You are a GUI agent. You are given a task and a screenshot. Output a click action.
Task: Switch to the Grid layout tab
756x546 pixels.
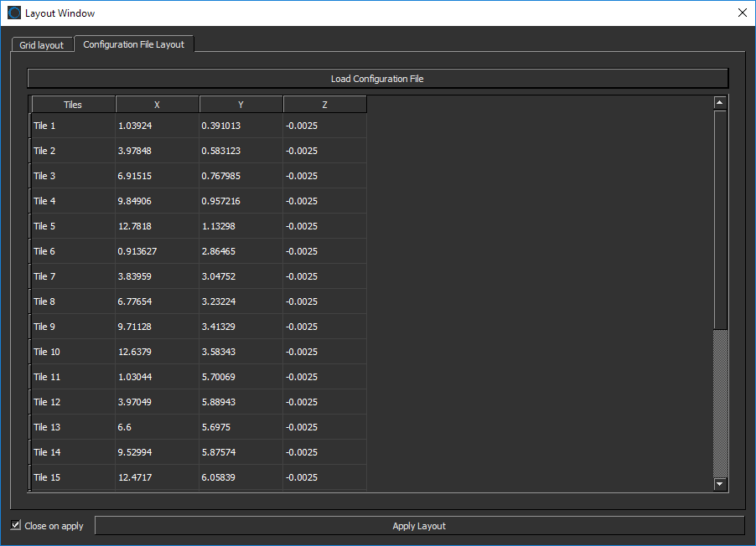coord(41,45)
